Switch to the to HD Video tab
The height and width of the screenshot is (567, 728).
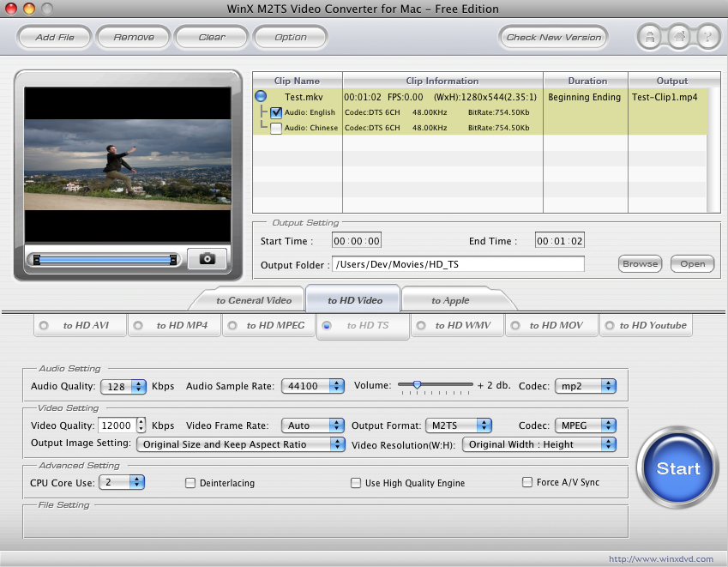(x=355, y=300)
